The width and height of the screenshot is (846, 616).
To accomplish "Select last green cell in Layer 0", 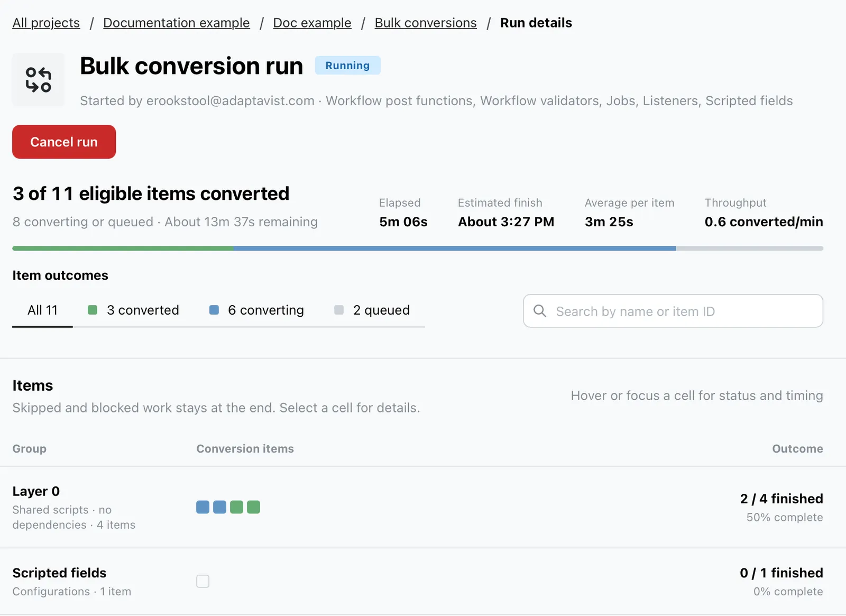I will click(253, 507).
